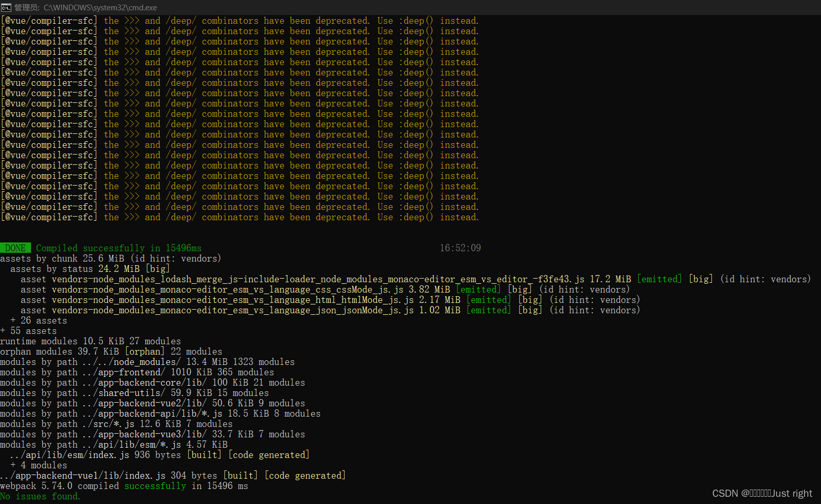Click the cssMode_js.js asset line

coord(325,289)
